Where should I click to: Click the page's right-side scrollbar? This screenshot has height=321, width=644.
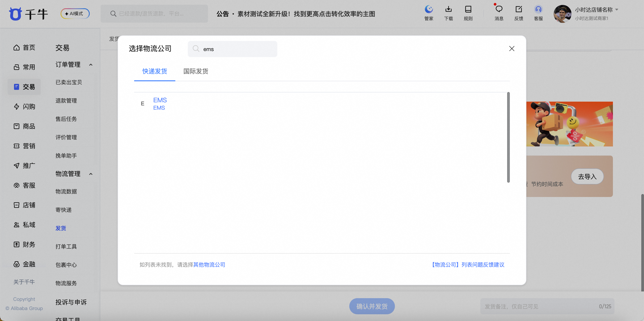642,242
